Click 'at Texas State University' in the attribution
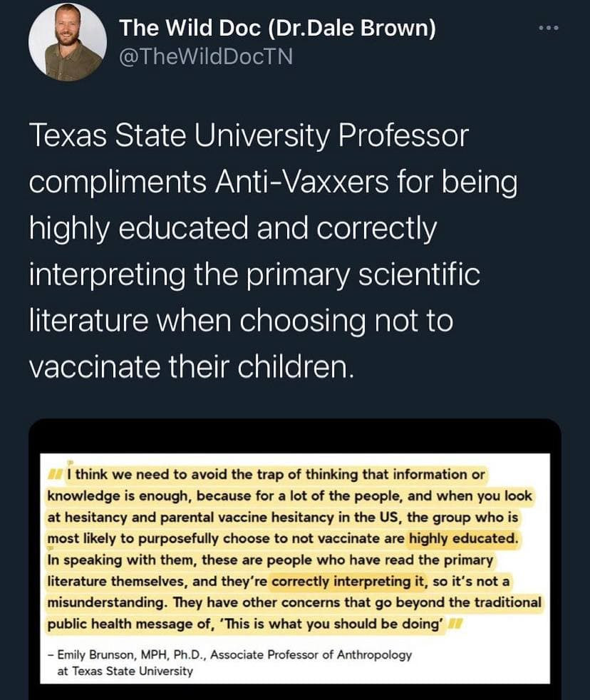The image size is (590, 700). tap(125, 671)
